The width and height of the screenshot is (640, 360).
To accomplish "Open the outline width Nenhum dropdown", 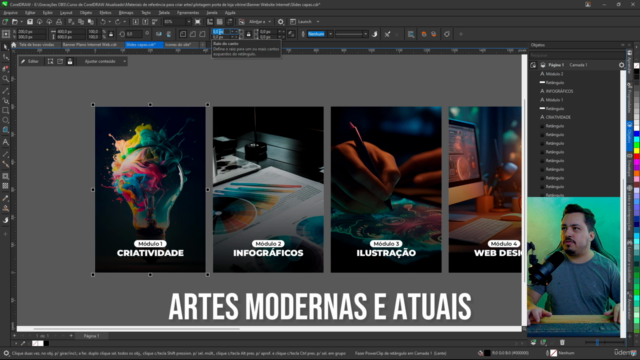I will [x=330, y=34].
